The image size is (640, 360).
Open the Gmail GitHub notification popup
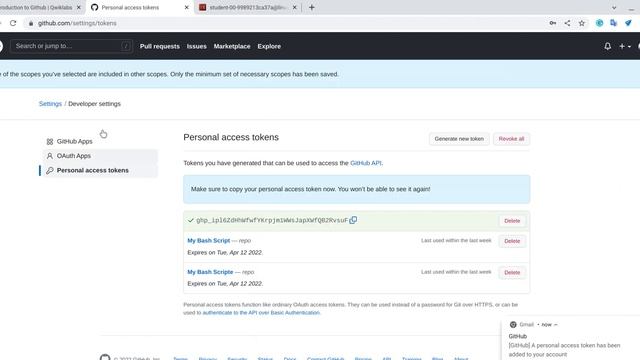(570, 339)
